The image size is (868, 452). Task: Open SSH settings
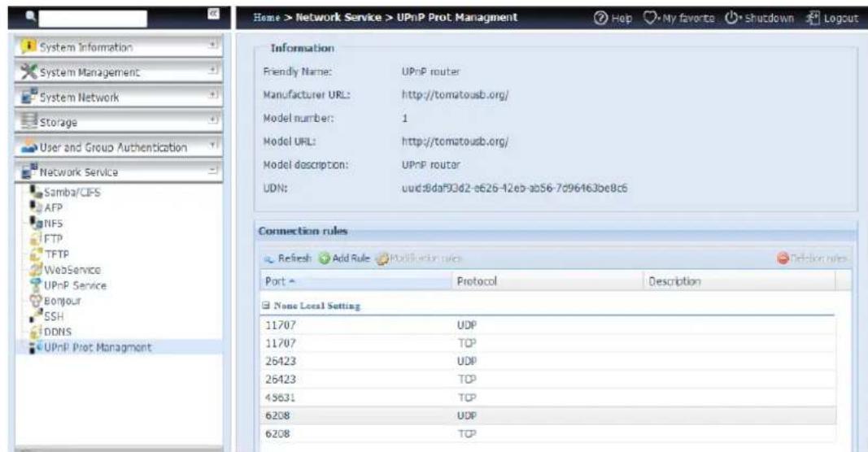click(54, 316)
